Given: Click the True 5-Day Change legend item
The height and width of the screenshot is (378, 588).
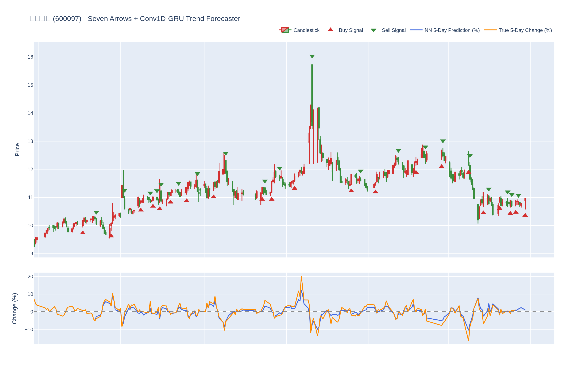Looking at the screenshot, I should pos(525,30).
